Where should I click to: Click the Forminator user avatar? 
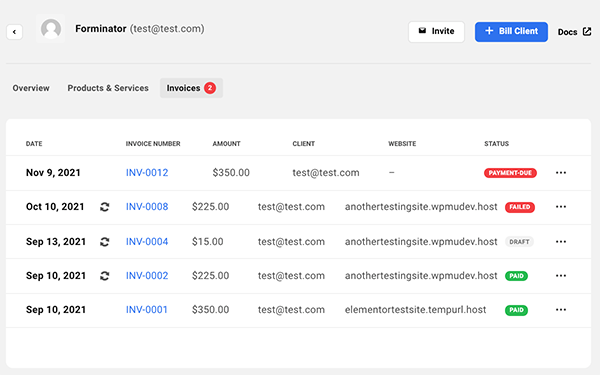point(51,29)
